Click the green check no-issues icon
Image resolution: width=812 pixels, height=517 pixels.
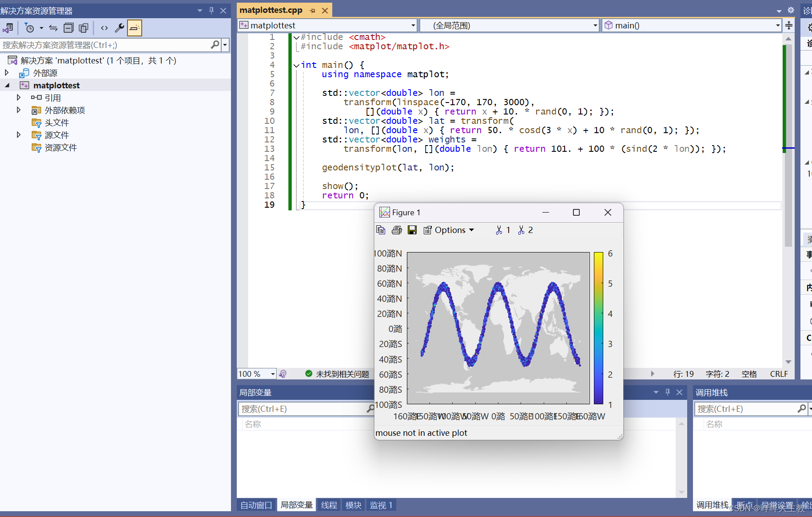[309, 374]
